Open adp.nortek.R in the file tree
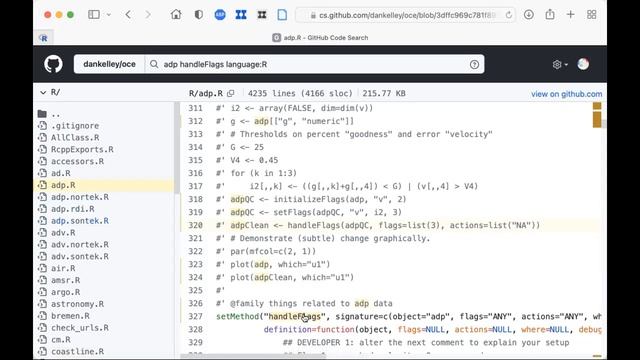The width and height of the screenshot is (640, 360). pos(80,197)
